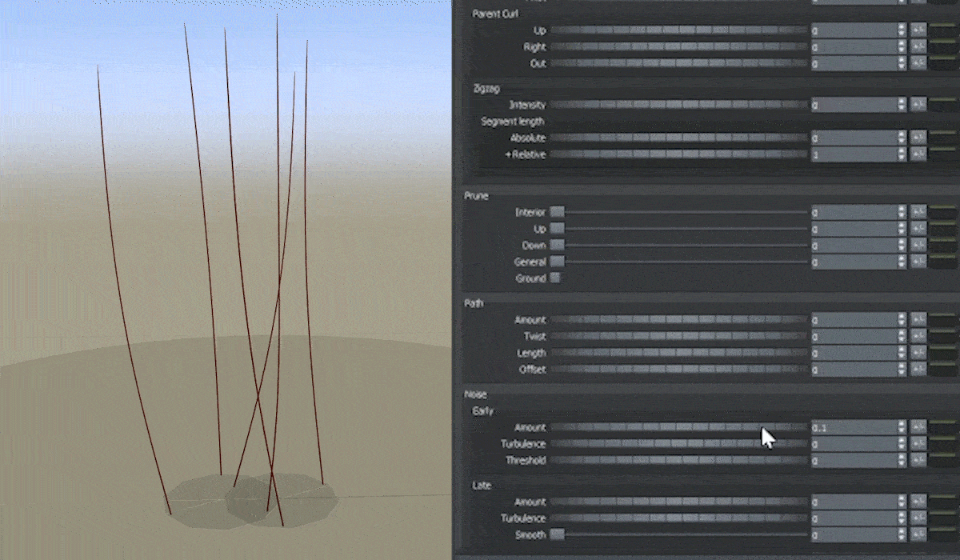Click the variance icon for Zigzag Intensity
Screen dimensions: 960x560
click(918, 105)
